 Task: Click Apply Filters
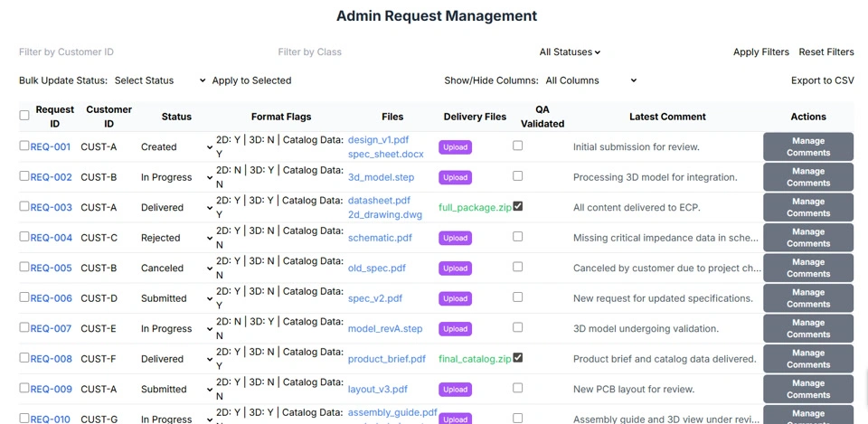(760, 52)
